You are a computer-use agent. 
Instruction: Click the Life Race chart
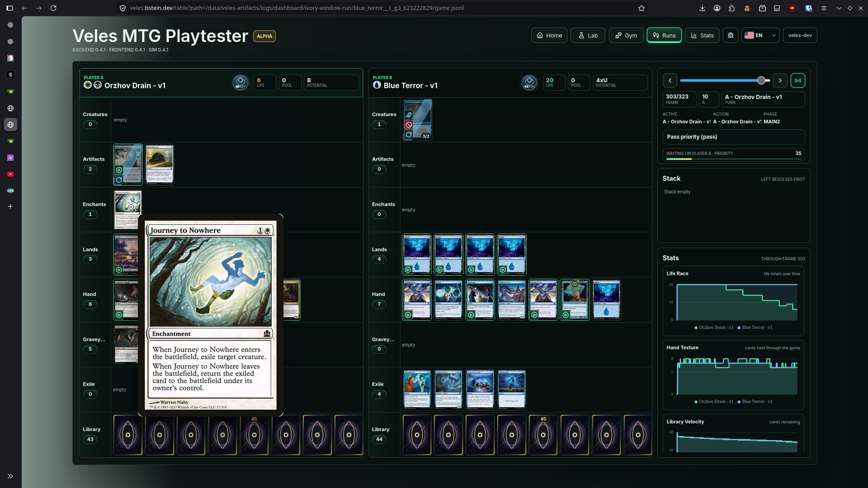pos(734,301)
